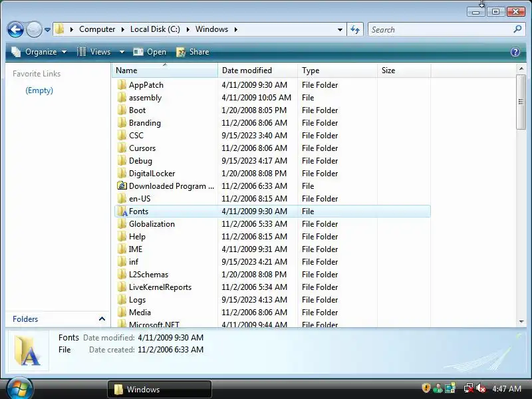Click the scroll down arrow of file list

[x=521, y=322]
